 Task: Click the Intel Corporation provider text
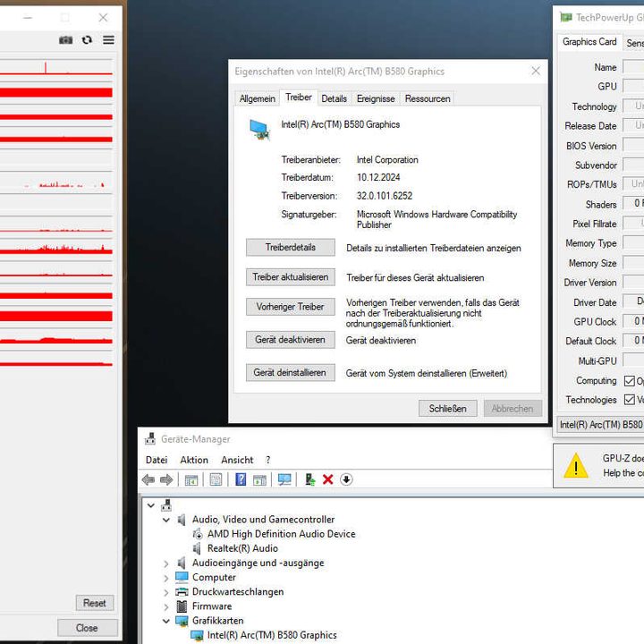387,160
